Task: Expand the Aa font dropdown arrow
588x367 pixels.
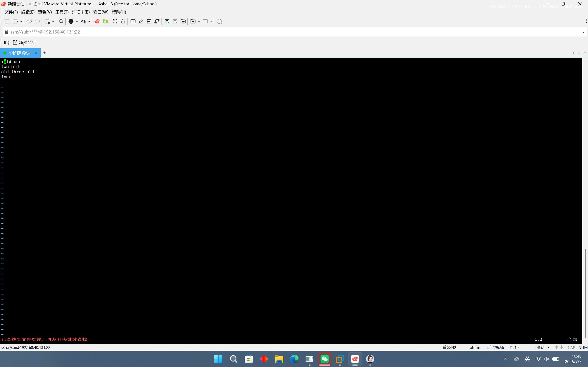Action: (x=89, y=21)
